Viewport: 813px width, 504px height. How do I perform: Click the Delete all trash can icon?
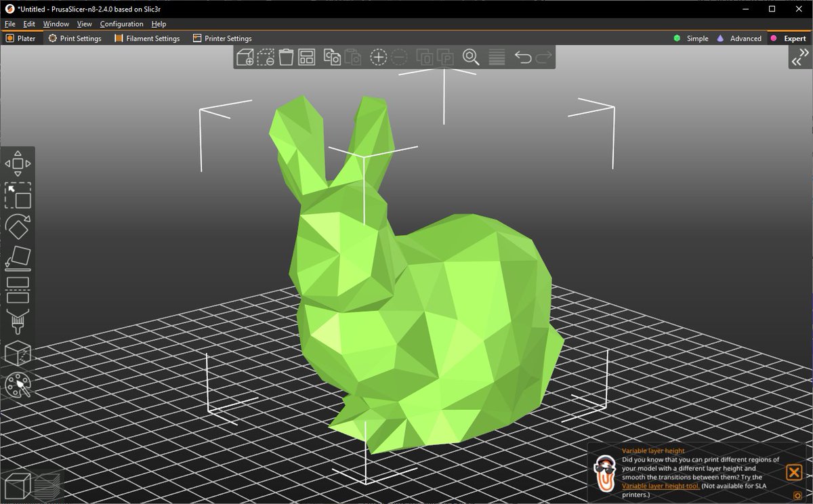(x=286, y=58)
